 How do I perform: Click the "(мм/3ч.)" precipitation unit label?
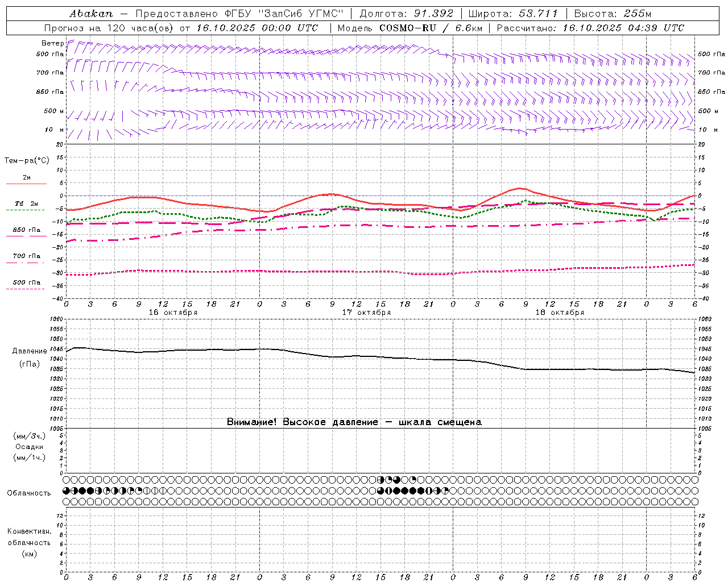(x=29, y=436)
